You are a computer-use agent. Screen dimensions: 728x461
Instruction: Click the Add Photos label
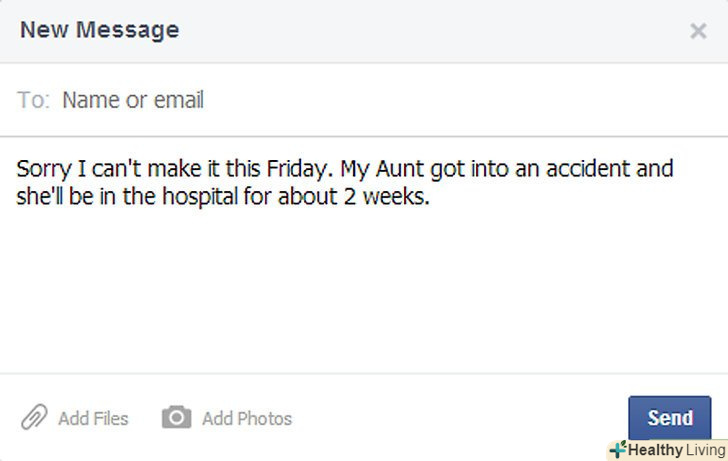[x=247, y=418]
